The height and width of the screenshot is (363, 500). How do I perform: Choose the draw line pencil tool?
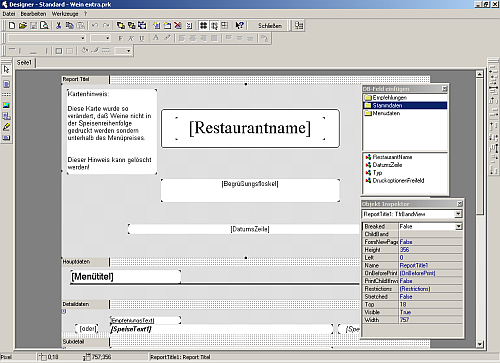pyautogui.click(x=6, y=127)
